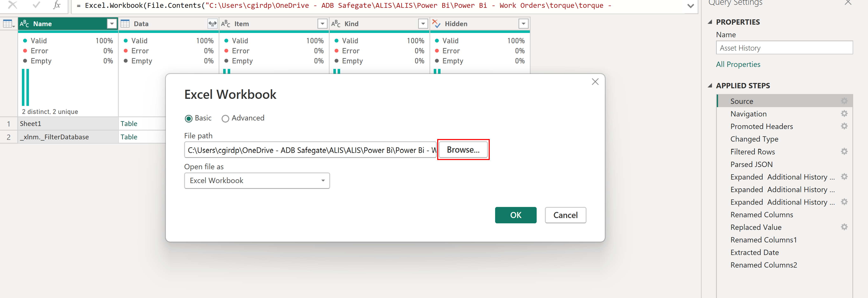Viewport: 868px width, 298px height.
Task: Open the Open file as dropdown
Action: point(257,181)
